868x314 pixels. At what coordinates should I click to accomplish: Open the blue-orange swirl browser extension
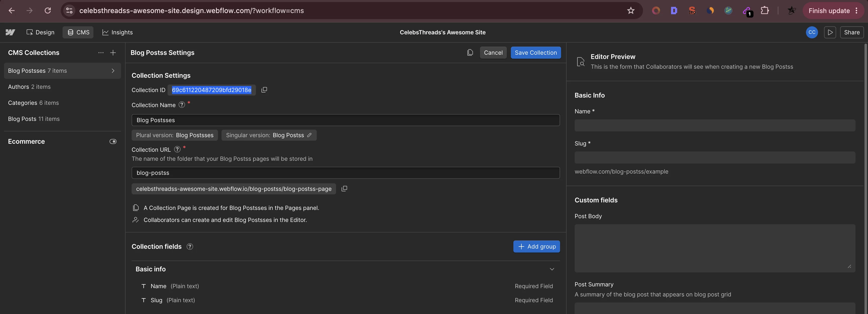[x=710, y=11]
